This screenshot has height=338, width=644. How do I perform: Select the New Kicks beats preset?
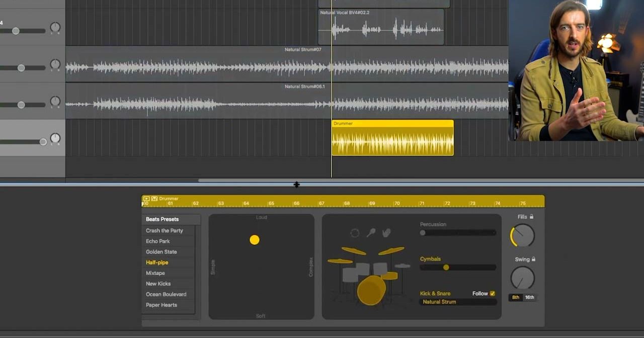(158, 283)
